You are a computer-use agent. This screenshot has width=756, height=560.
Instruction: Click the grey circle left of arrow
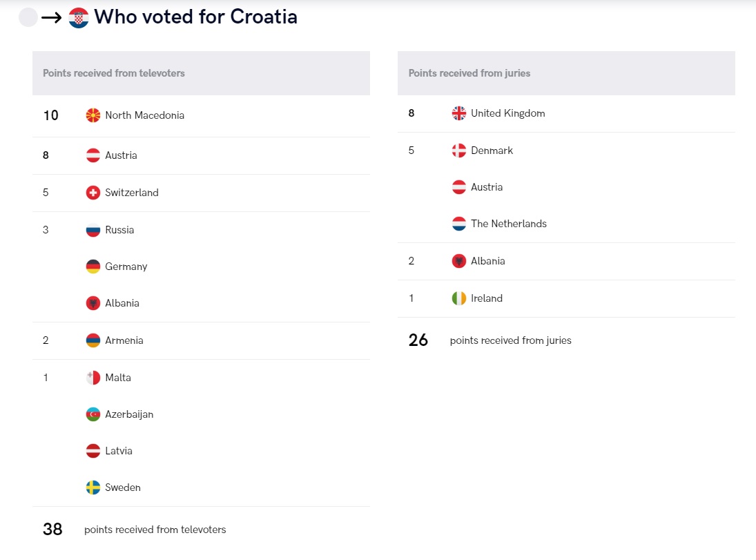pos(28,18)
